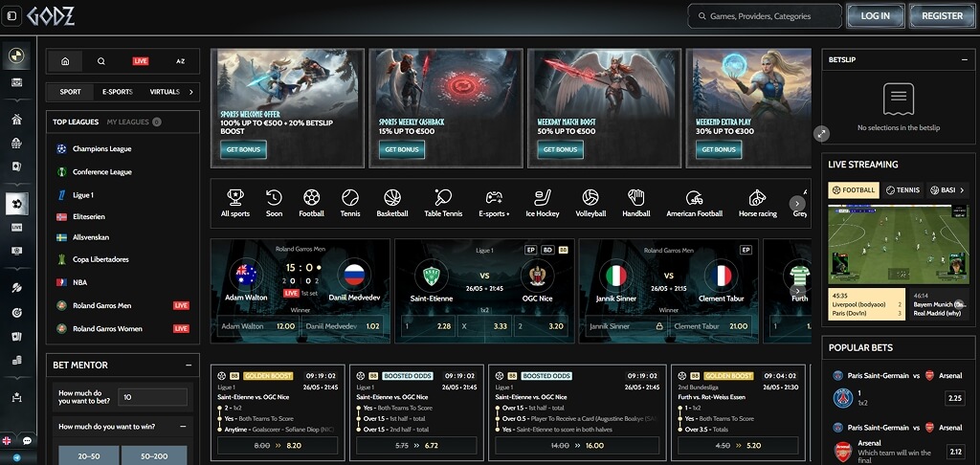Screen dimensions: 980x465
Task: Choose the Table Tennis sport icon
Action: click(443, 197)
